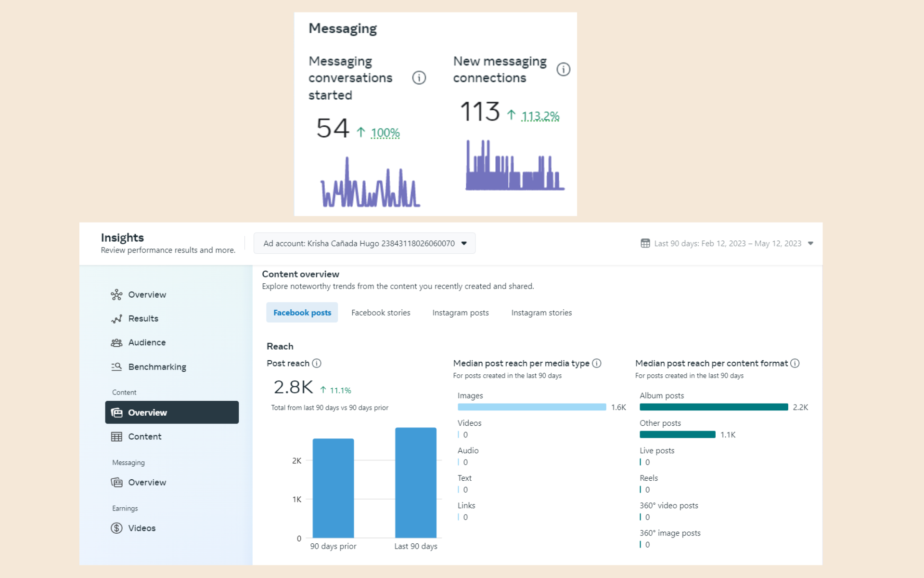Select the highlighted Content Overview item
Viewport: 924px width, 578px height.
(172, 412)
